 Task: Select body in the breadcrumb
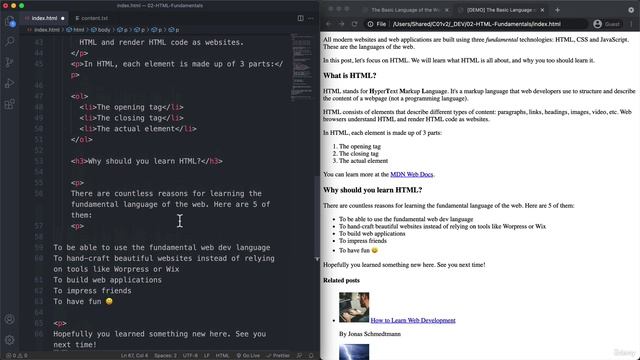click(x=101, y=30)
